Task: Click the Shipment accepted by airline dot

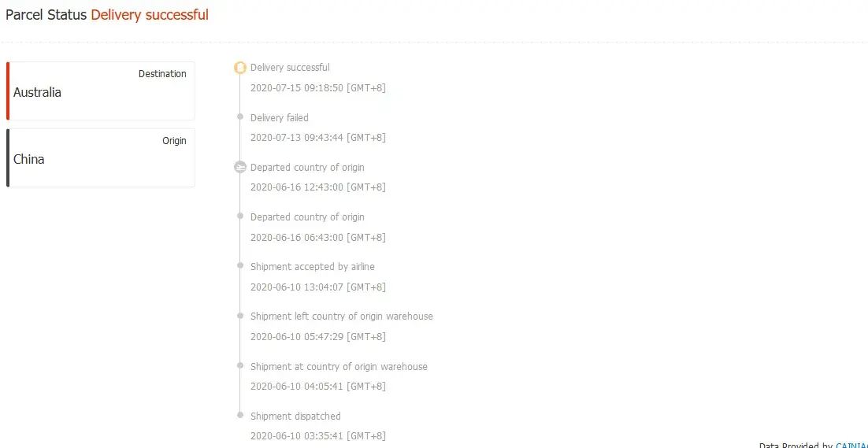Action: pos(240,266)
